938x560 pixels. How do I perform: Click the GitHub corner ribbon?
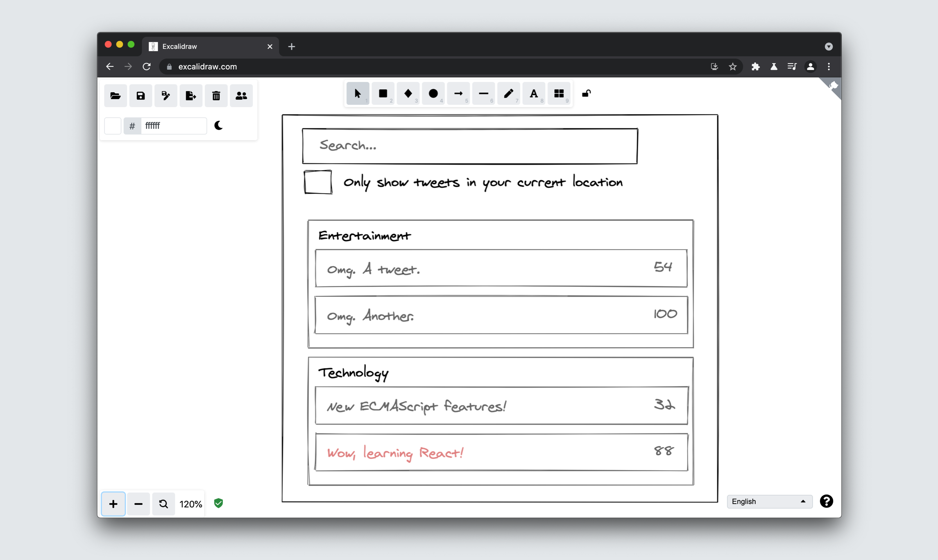pos(832,87)
